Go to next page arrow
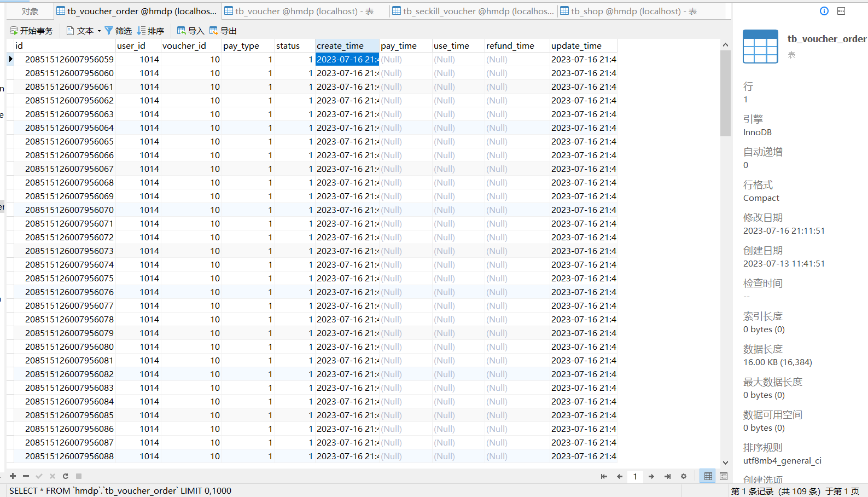The image size is (868, 497). click(651, 476)
